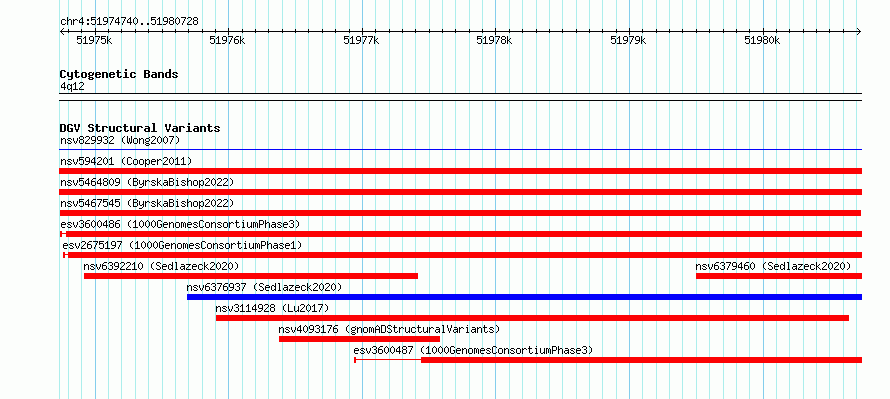The image size is (890, 399).
Task: Open nsv6392210 (Sedlazeck2020) label
Action: tap(161, 266)
